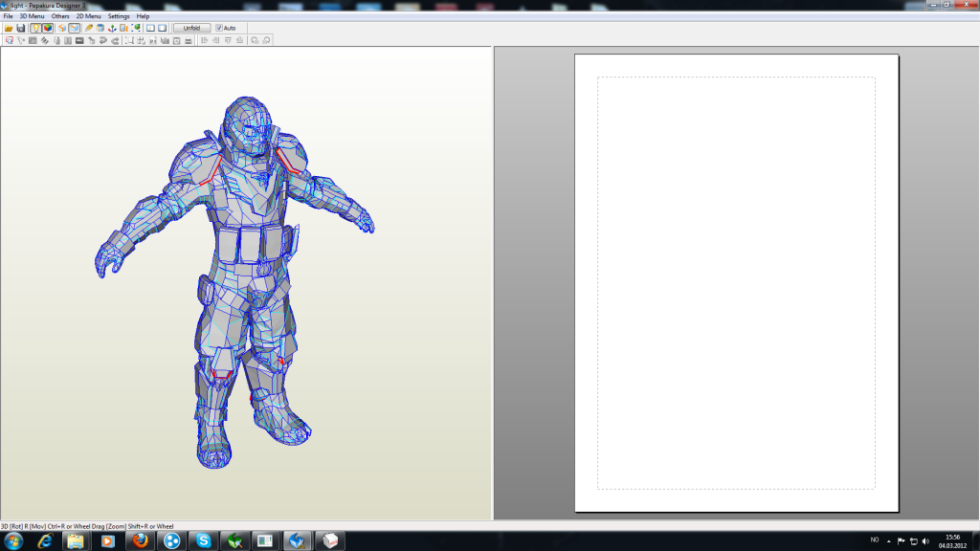Open the Others menu

[60, 16]
